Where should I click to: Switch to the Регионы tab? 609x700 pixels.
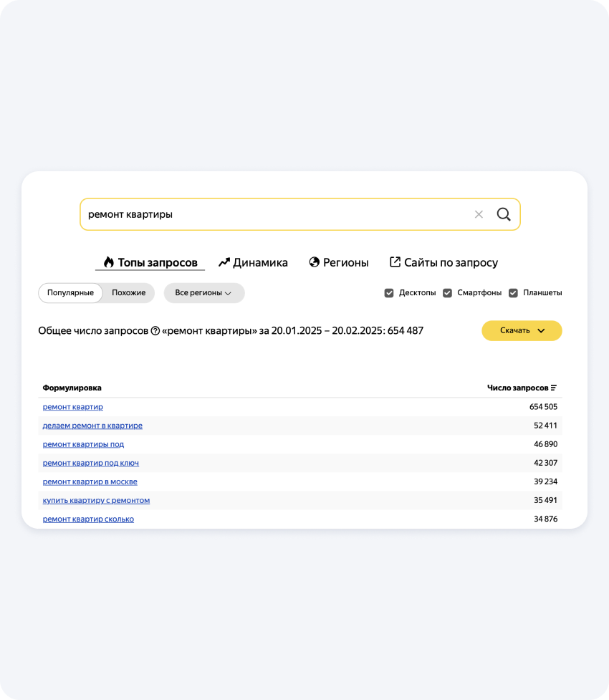(345, 263)
